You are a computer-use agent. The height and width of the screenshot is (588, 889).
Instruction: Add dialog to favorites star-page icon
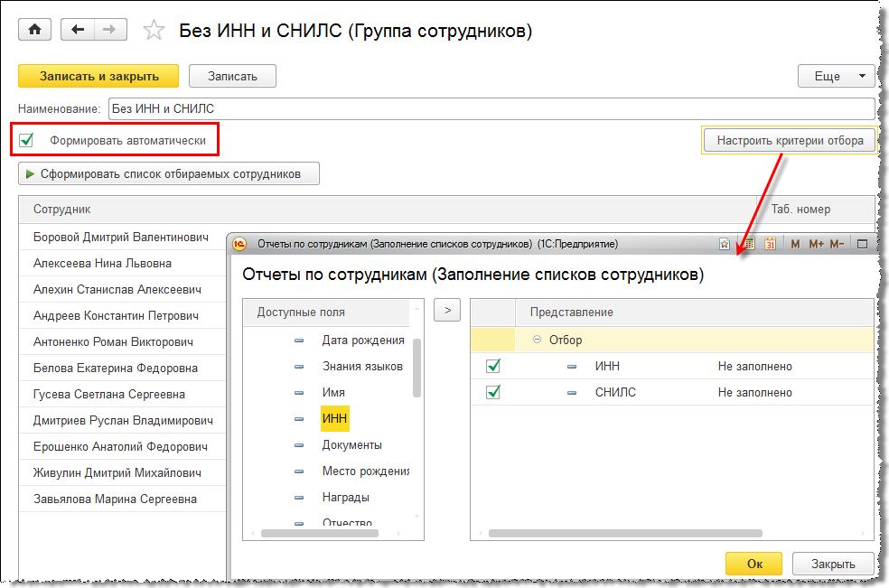(724, 245)
